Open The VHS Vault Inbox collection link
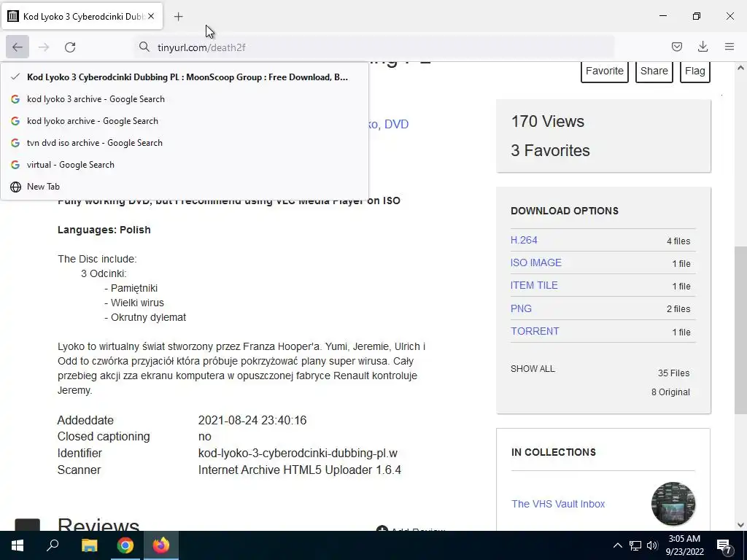 pyautogui.click(x=558, y=504)
